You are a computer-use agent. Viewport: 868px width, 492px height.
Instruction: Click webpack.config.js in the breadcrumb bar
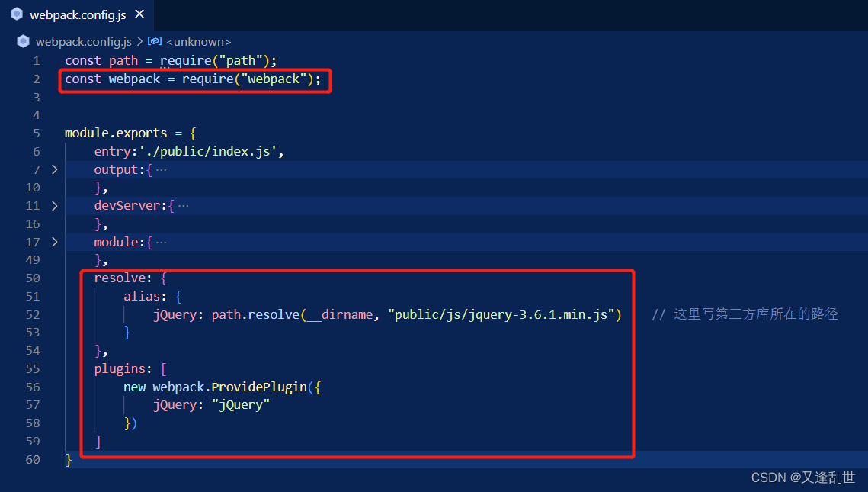click(x=84, y=41)
